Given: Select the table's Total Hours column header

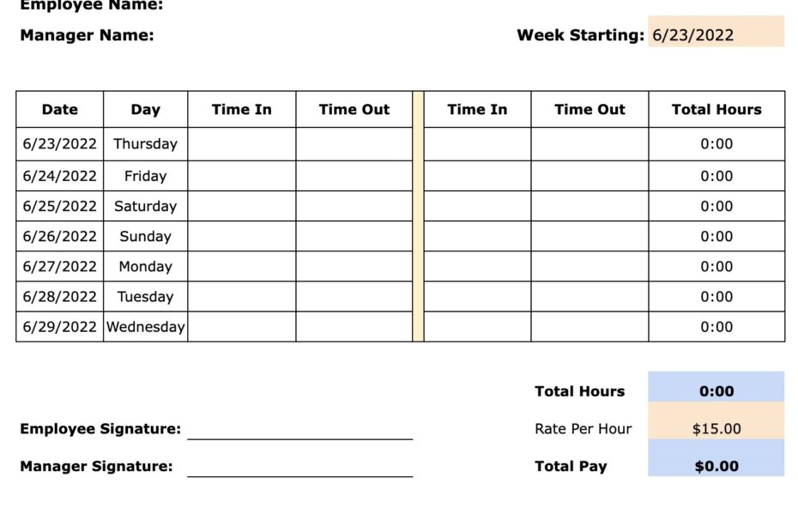Looking at the screenshot, I should point(716,110).
